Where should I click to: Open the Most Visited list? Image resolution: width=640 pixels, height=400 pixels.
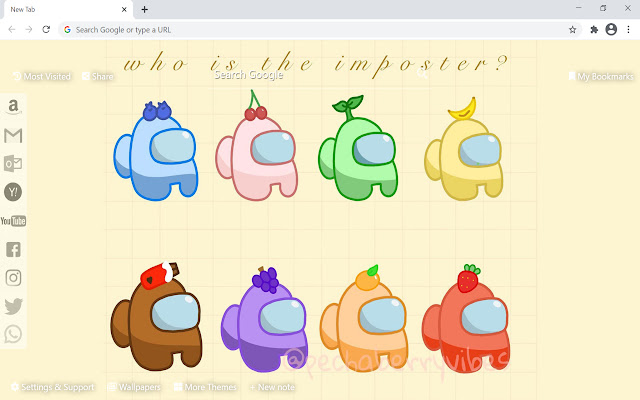42,76
